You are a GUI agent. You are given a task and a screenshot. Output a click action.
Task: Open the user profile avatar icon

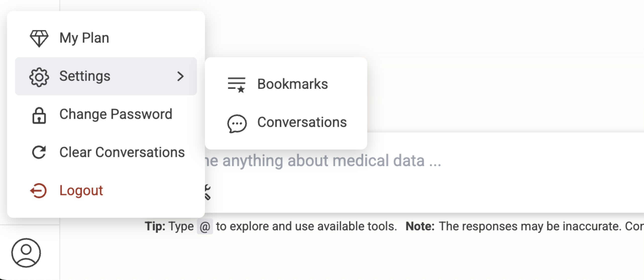(x=26, y=253)
